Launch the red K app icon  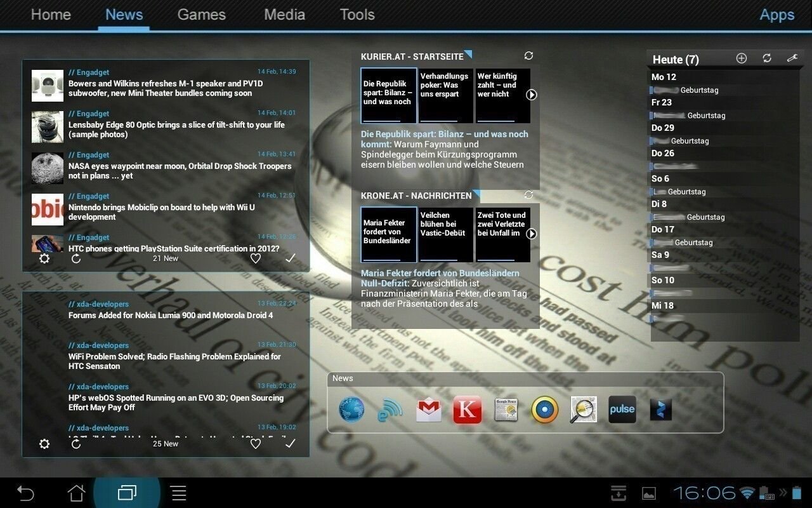pyautogui.click(x=468, y=410)
